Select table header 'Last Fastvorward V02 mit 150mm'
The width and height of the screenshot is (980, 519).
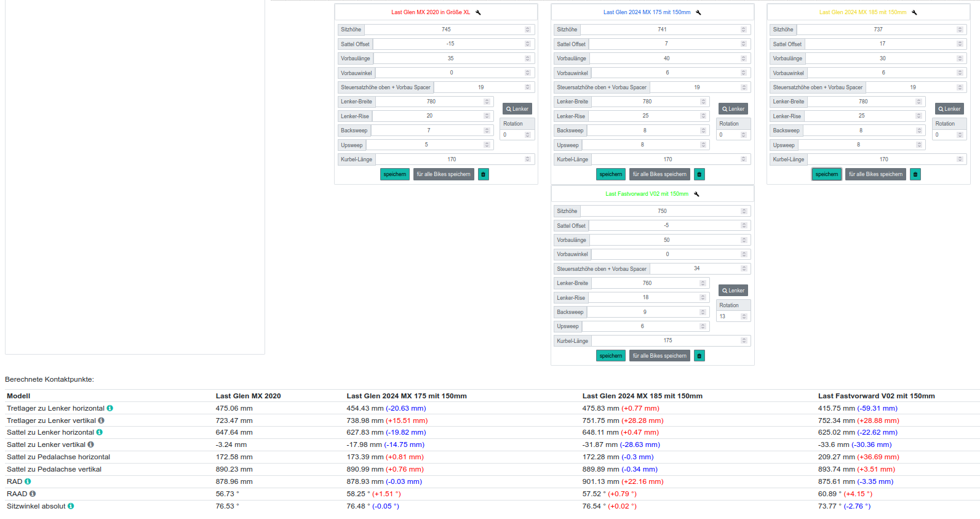[x=877, y=396]
